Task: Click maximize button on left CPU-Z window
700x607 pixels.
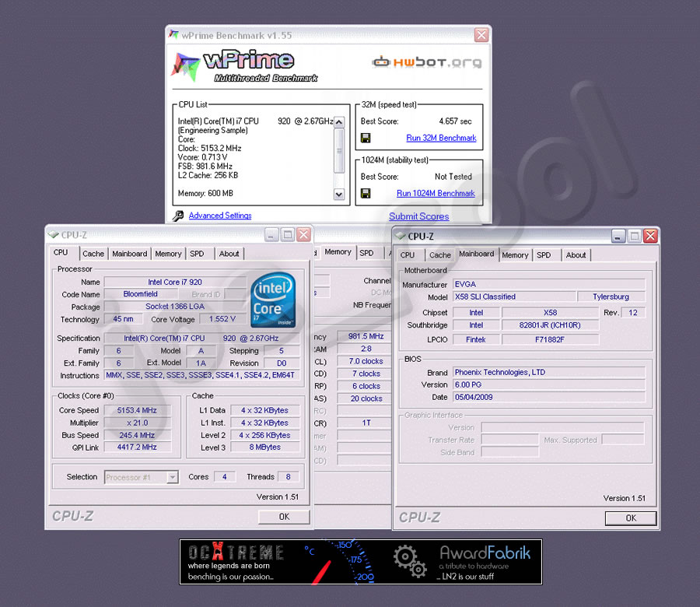Action: click(x=288, y=234)
